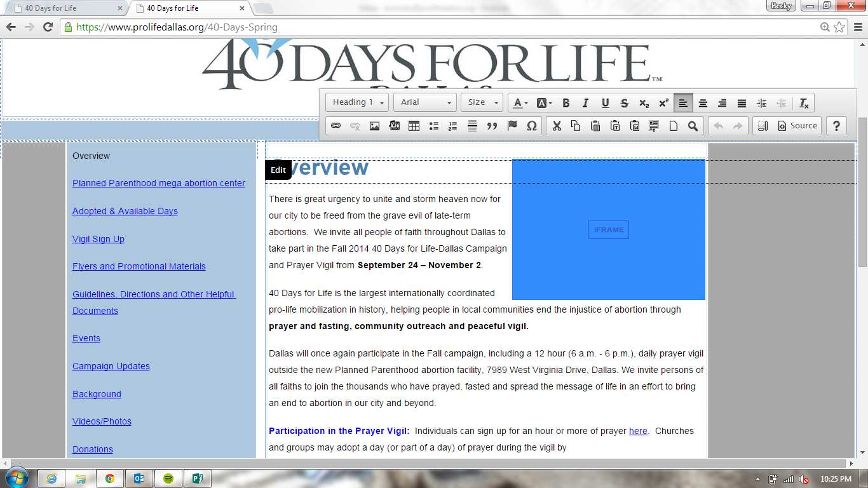The image size is (868, 488).
Task: Toggle strikethrough formatting
Action: point(625,103)
